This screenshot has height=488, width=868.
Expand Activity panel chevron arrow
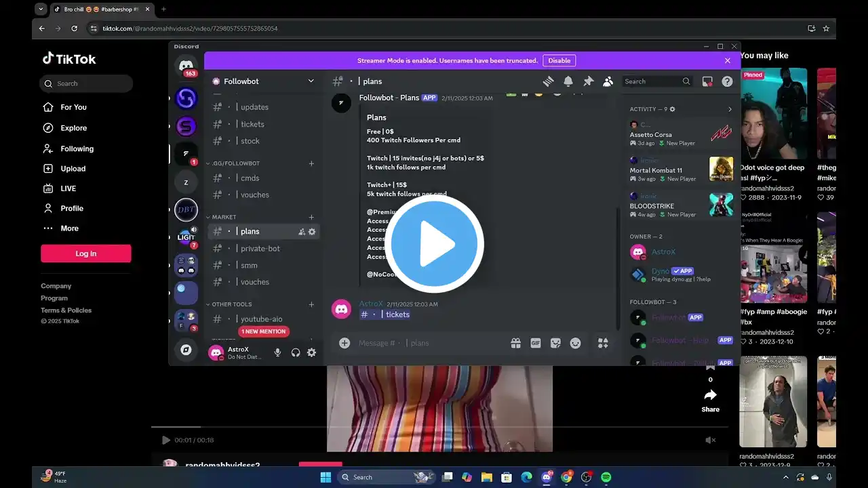[730, 109]
